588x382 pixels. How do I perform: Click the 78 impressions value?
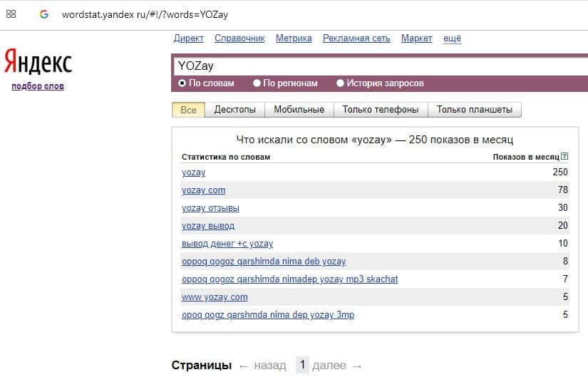[562, 190]
